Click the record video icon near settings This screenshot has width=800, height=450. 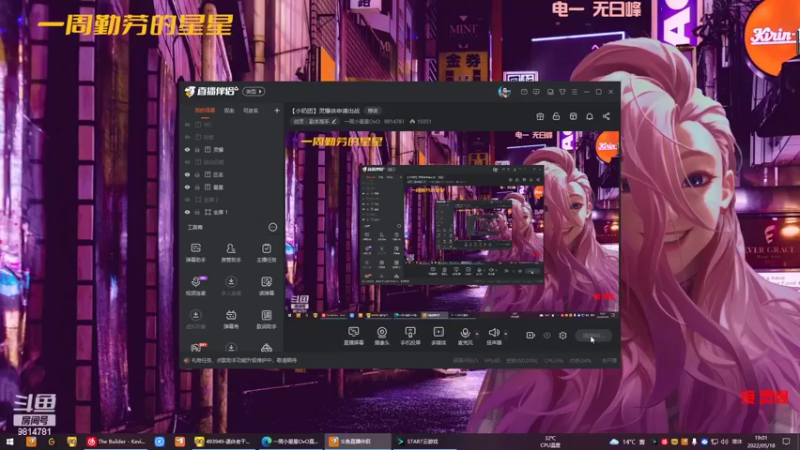coord(531,335)
